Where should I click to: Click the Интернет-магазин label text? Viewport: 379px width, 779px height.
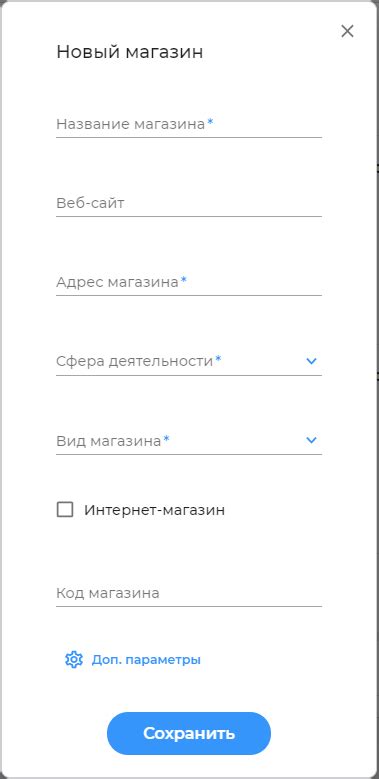point(154,510)
